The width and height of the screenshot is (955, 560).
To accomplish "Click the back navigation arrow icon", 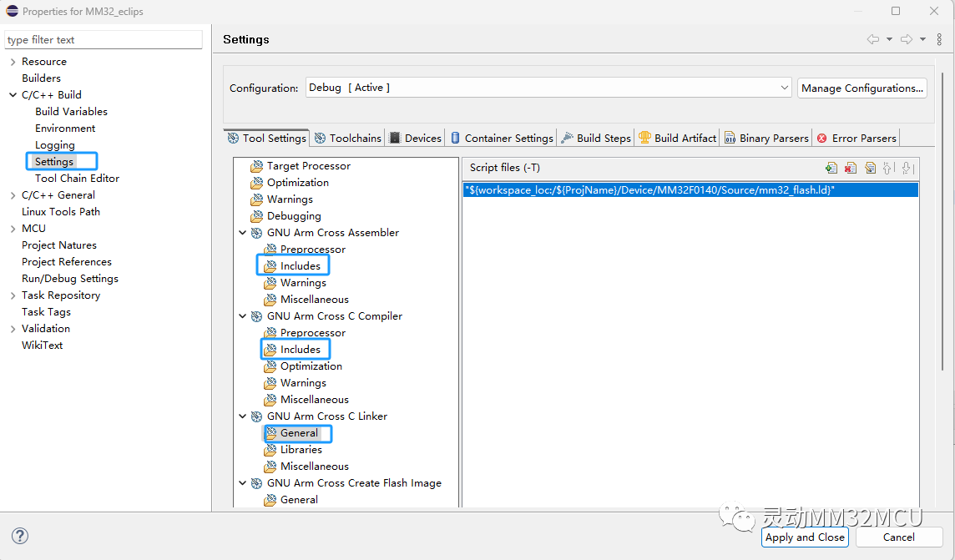I will 873,39.
